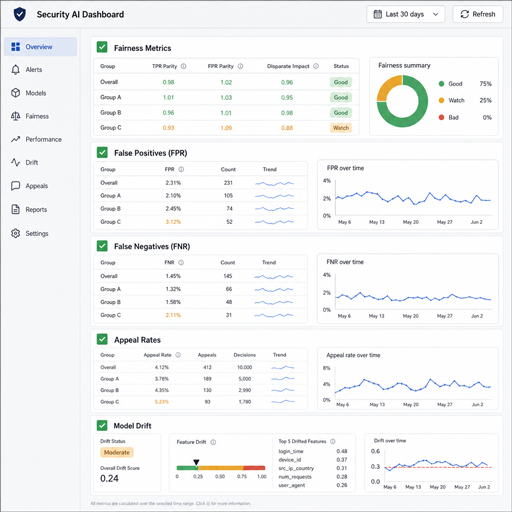Go to the Fairness menu label
Image resolution: width=512 pixels, height=512 pixels.
pyautogui.click(x=37, y=116)
